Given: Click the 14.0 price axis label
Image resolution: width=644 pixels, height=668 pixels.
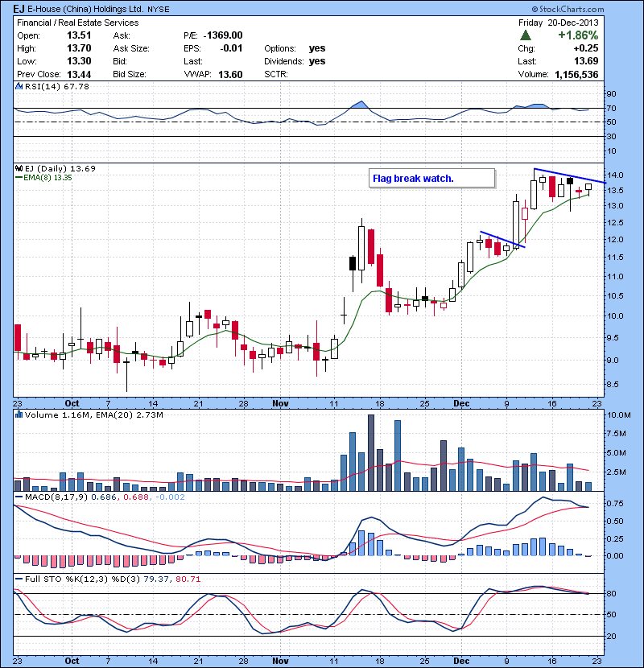Looking at the screenshot, I should click(615, 175).
